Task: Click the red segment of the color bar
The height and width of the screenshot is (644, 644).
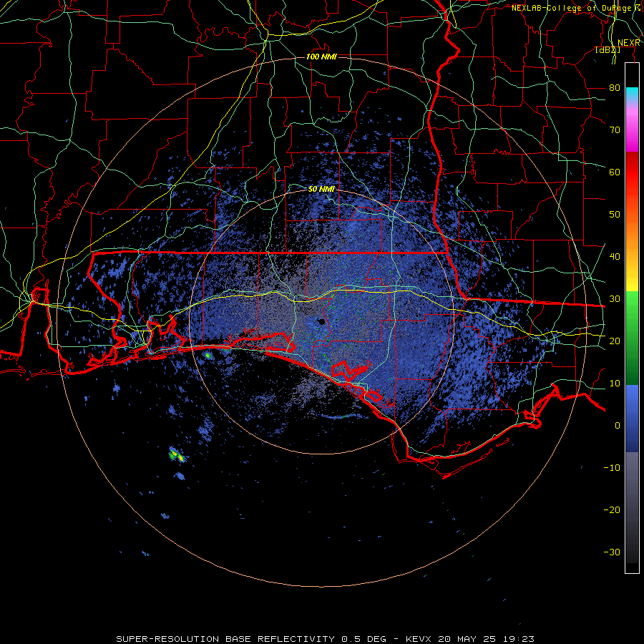Action: coord(632,175)
